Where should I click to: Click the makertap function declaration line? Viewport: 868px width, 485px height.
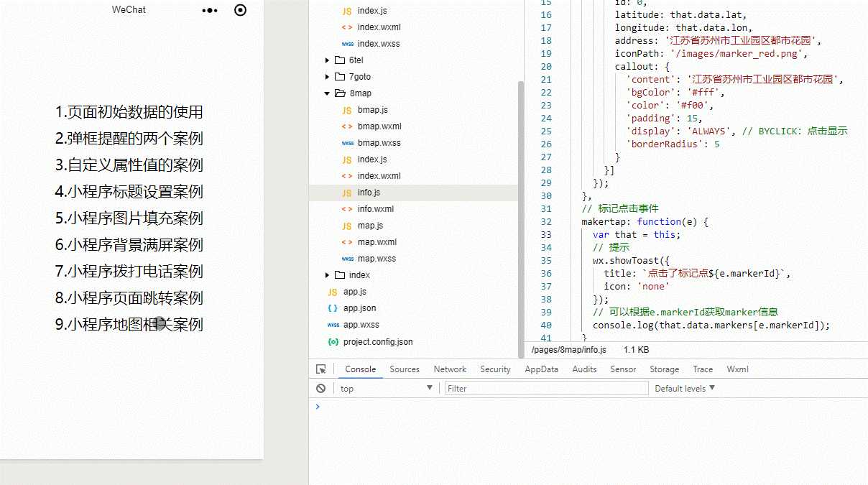pos(645,222)
